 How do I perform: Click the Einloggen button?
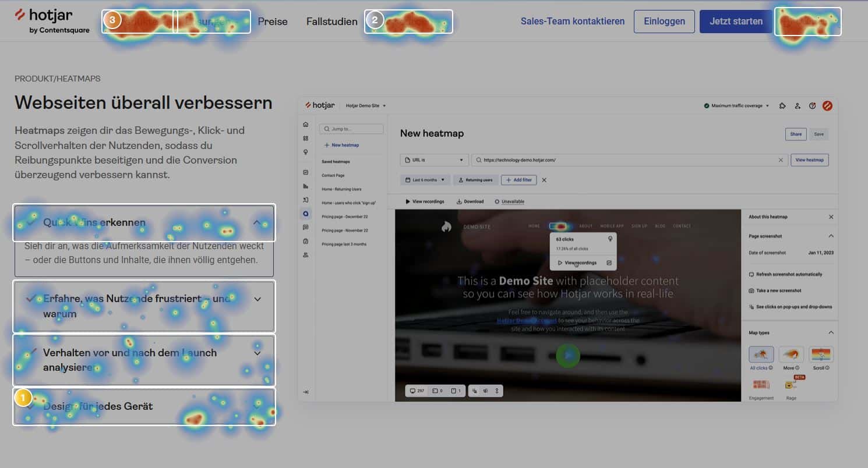pos(664,21)
